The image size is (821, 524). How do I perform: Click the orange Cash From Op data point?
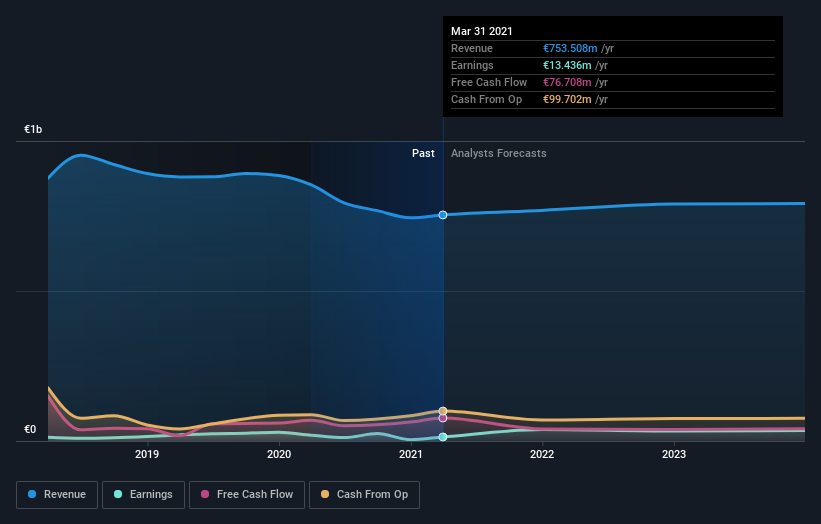(443, 411)
